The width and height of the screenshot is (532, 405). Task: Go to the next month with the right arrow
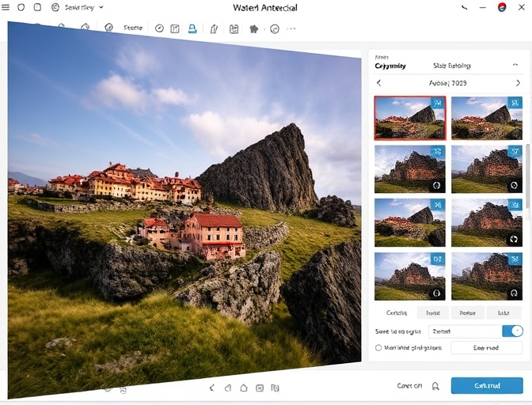pyautogui.click(x=518, y=83)
